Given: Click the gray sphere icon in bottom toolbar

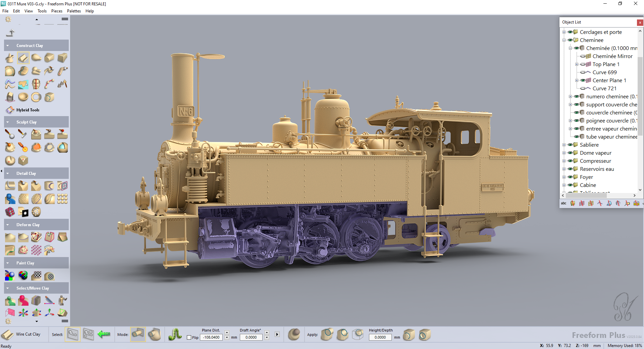Looking at the screenshot, I should click(x=294, y=335).
